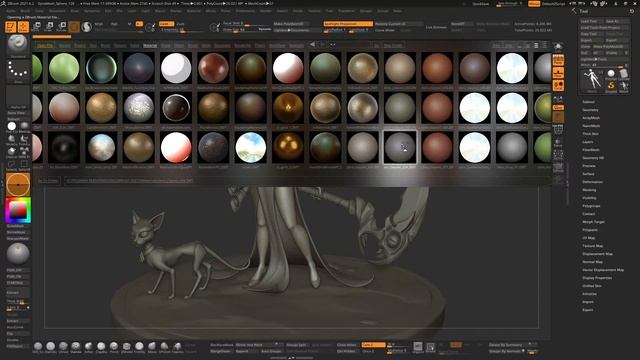Pick the fourth brush icon in bottom shelf
The image size is (640, 360).
[x=76, y=347]
